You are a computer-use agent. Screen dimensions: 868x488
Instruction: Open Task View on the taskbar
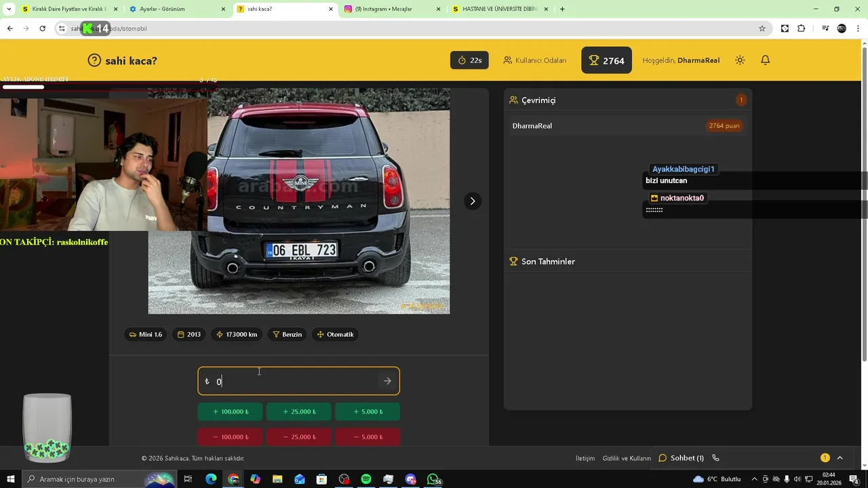188,479
